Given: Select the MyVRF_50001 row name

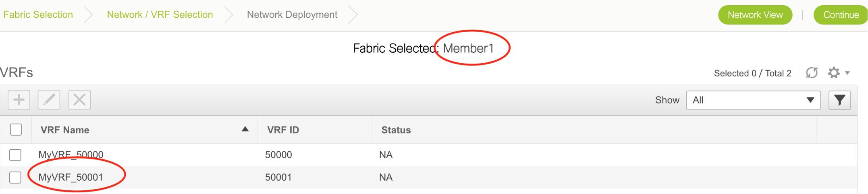Looking at the screenshot, I should coord(71,177).
